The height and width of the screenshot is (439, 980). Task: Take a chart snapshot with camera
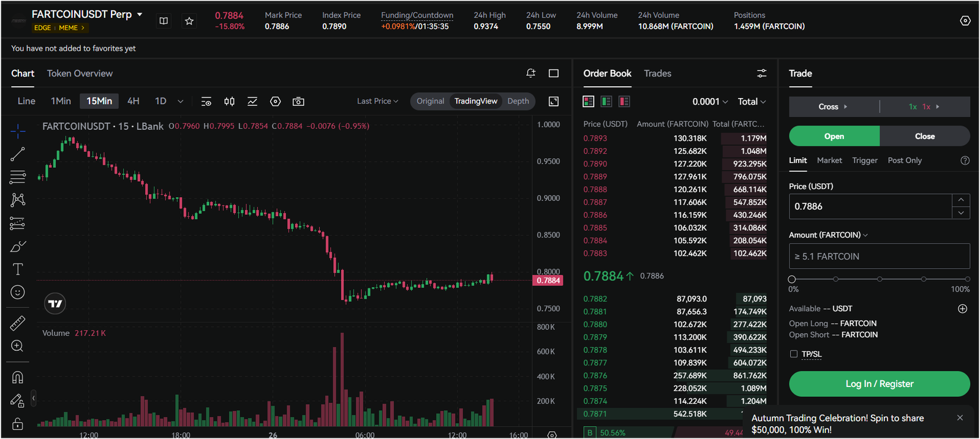298,102
